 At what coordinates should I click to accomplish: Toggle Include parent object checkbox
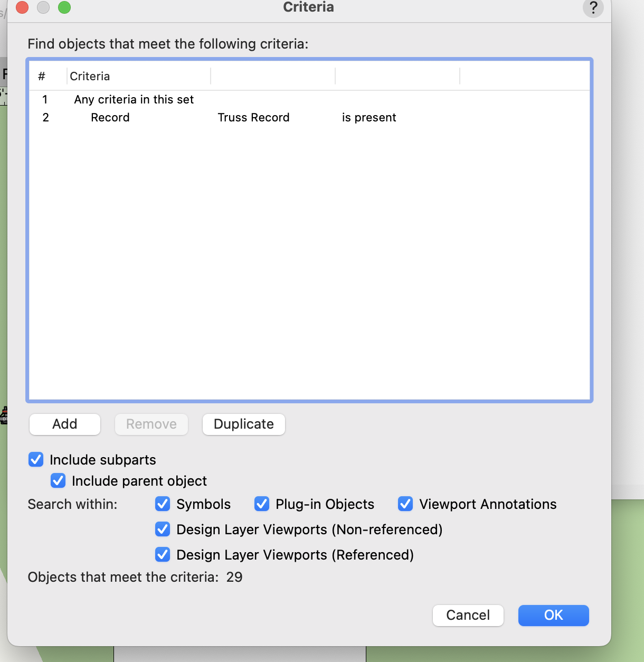click(58, 481)
